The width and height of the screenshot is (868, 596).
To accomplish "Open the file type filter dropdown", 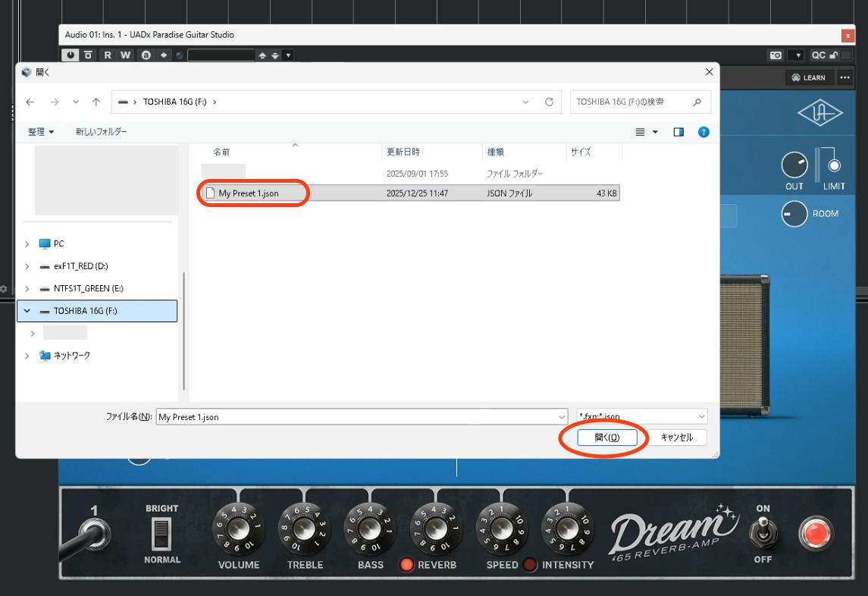I will pos(641,416).
